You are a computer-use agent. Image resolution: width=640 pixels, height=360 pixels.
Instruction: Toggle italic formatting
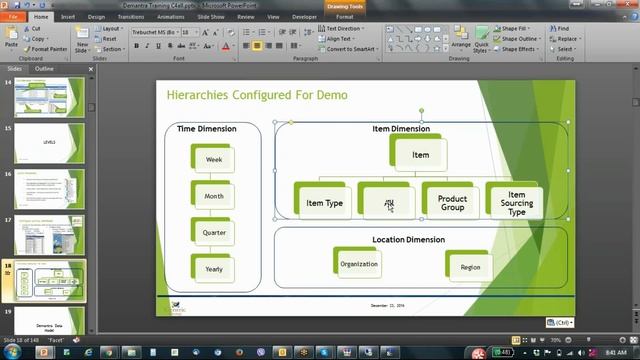[147, 46]
